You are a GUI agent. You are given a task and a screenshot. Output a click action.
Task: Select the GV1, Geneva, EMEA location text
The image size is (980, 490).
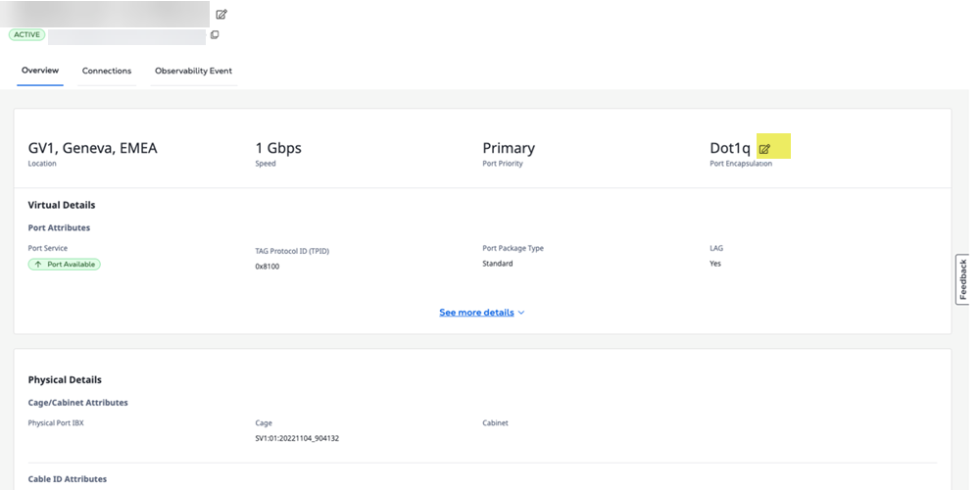tap(93, 148)
